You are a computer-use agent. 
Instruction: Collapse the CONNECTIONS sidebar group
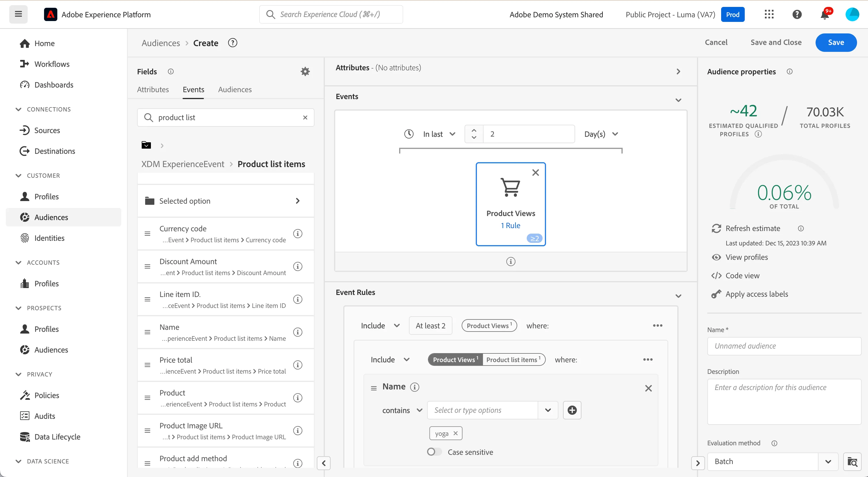coord(18,109)
